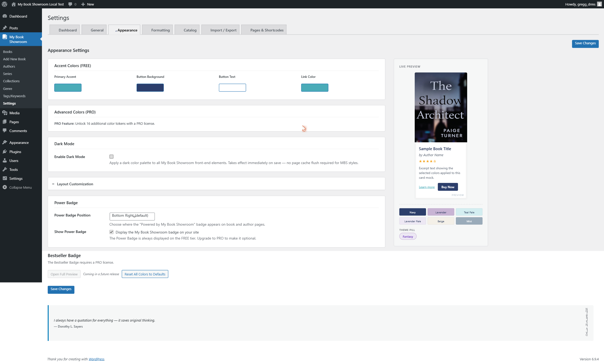Click the Pages icon in sidebar
The image size is (604, 364).
(x=5, y=122)
